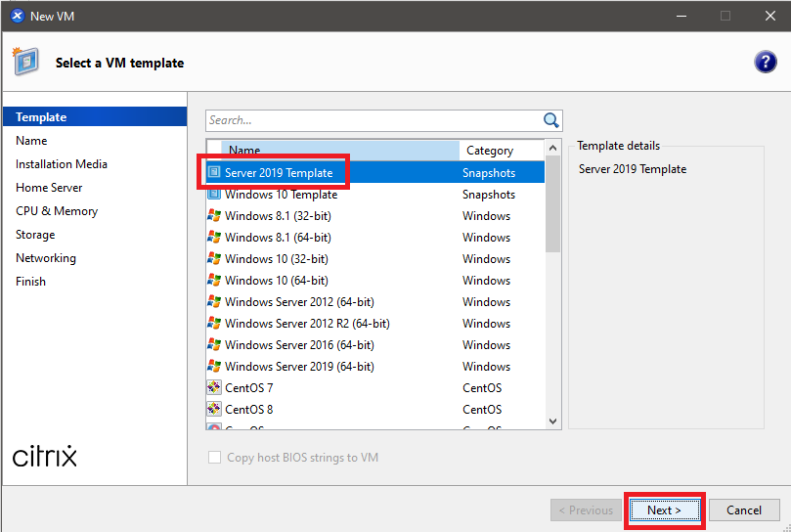
Task: Click the Windows 8.1 (32-bit) Windows logo icon
Action: click(x=214, y=216)
